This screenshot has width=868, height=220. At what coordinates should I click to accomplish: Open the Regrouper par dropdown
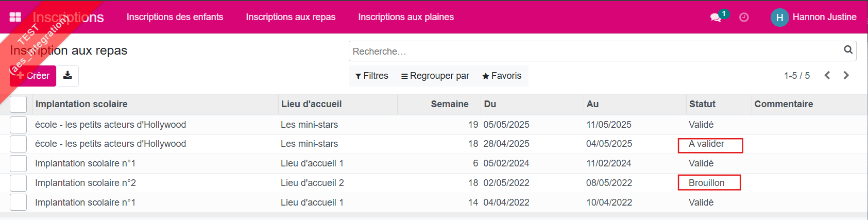coord(435,76)
